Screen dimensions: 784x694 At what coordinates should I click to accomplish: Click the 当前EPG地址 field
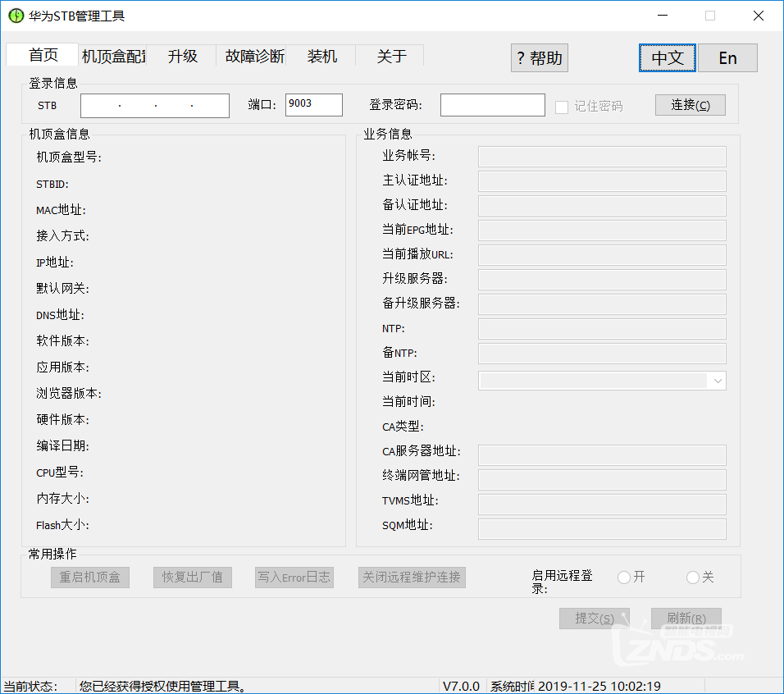602,231
